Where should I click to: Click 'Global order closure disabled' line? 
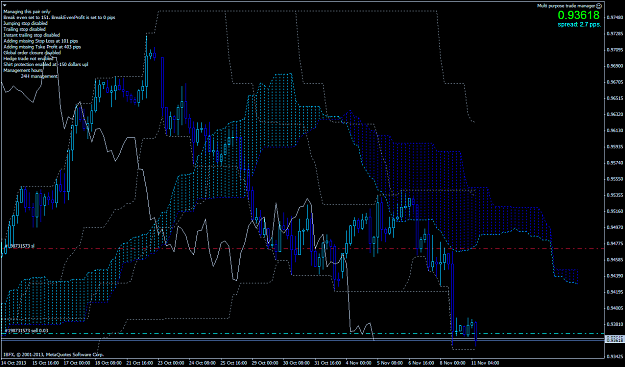32,52
